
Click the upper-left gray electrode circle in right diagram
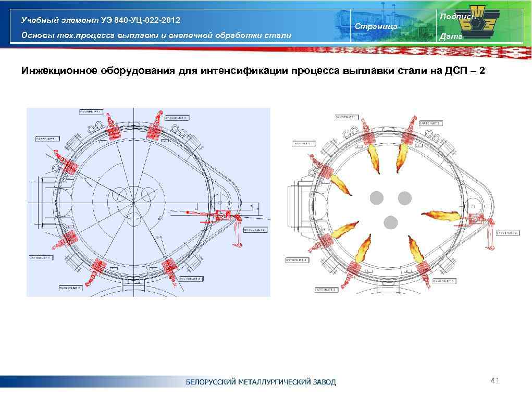pyautogui.click(x=376, y=198)
